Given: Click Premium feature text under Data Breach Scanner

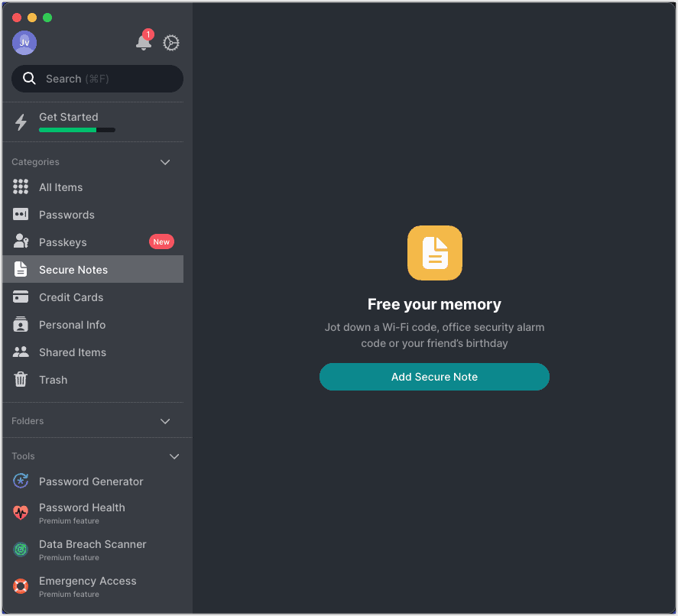Looking at the screenshot, I should (70, 558).
